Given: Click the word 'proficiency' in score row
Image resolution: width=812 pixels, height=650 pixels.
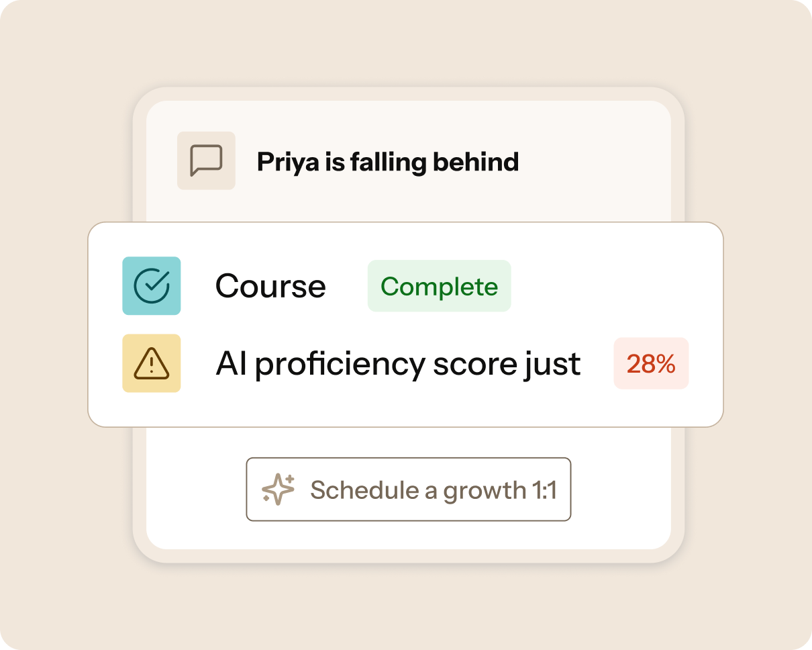Looking at the screenshot, I should coord(340,365).
